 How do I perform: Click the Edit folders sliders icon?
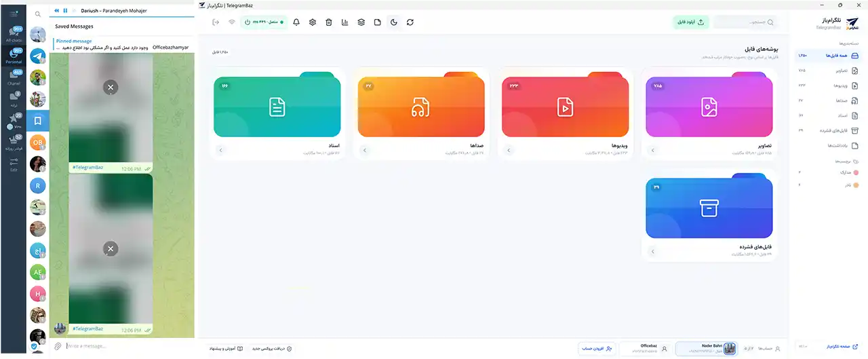coord(14,164)
